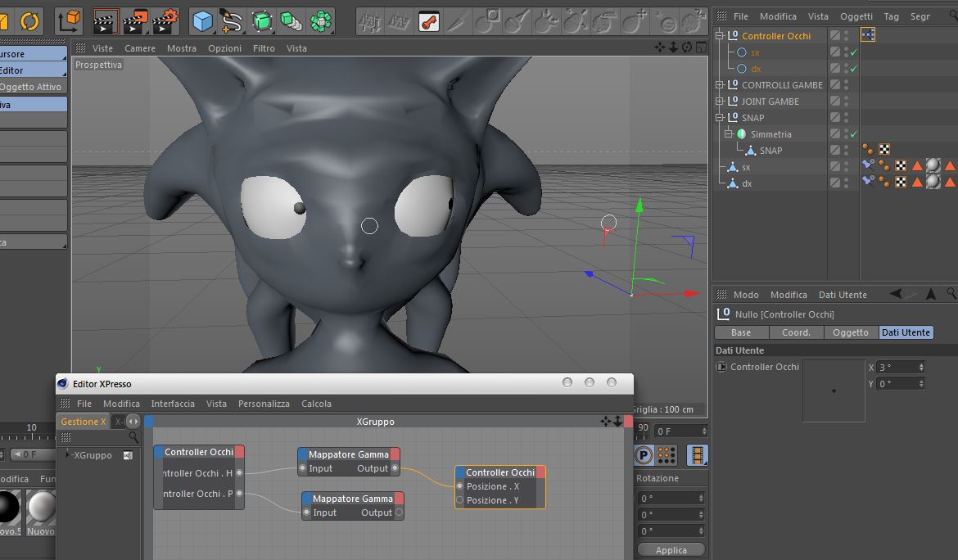Click the Render View clapperboard icon

coord(106,20)
